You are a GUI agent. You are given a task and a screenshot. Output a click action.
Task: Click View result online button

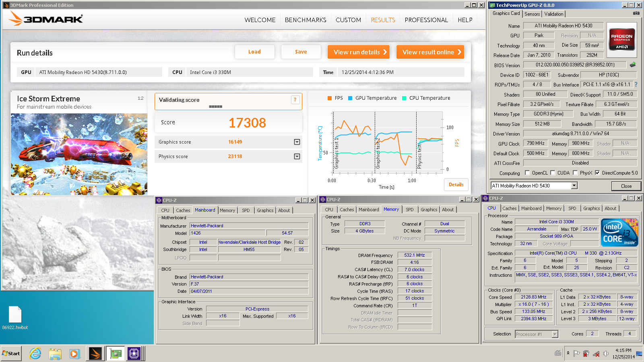[430, 52]
